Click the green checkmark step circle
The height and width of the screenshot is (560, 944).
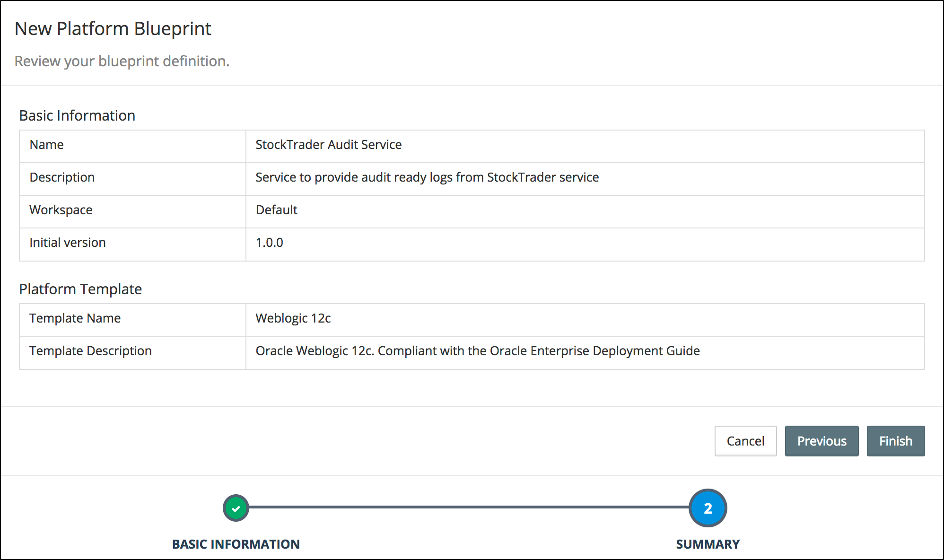[x=236, y=508]
